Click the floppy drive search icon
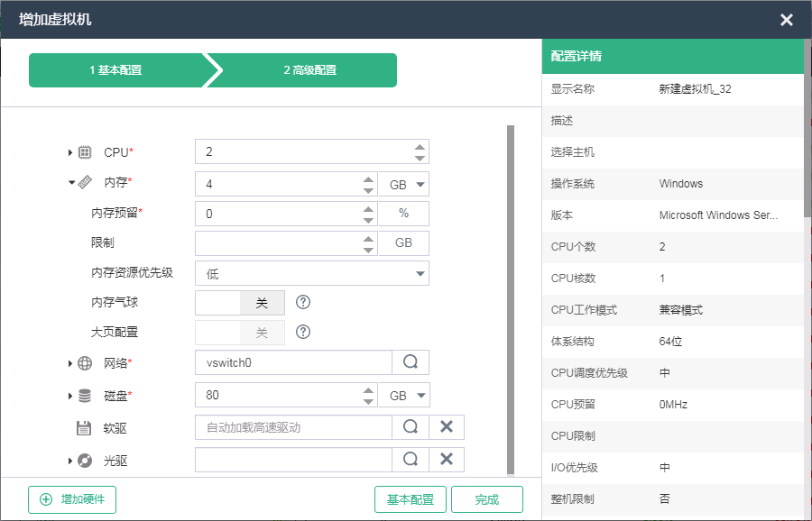 [x=411, y=427]
